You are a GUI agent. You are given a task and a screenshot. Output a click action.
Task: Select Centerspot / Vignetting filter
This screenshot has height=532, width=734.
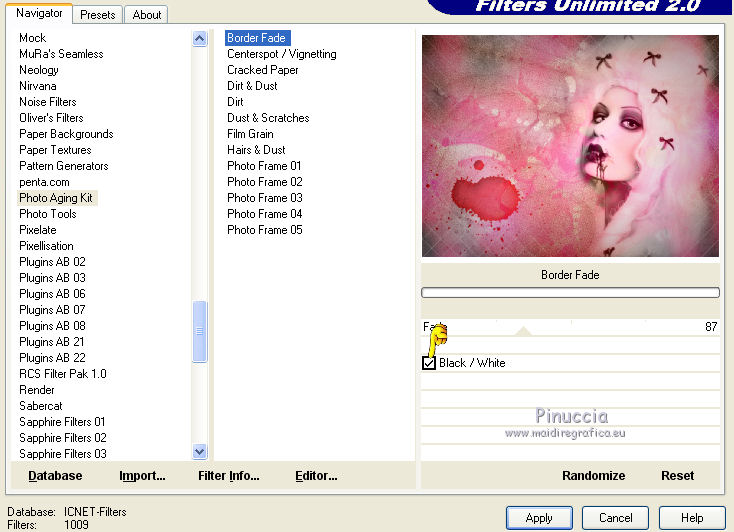pyautogui.click(x=282, y=54)
